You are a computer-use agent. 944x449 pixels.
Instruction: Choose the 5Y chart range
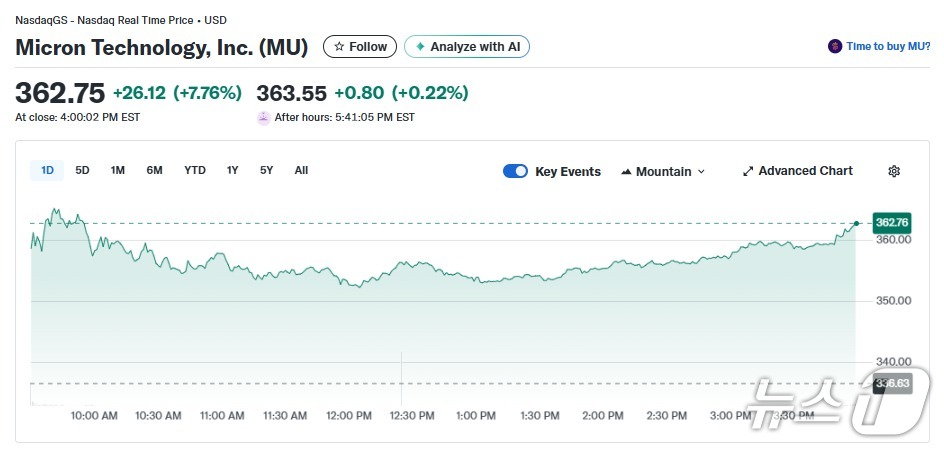[x=266, y=170]
